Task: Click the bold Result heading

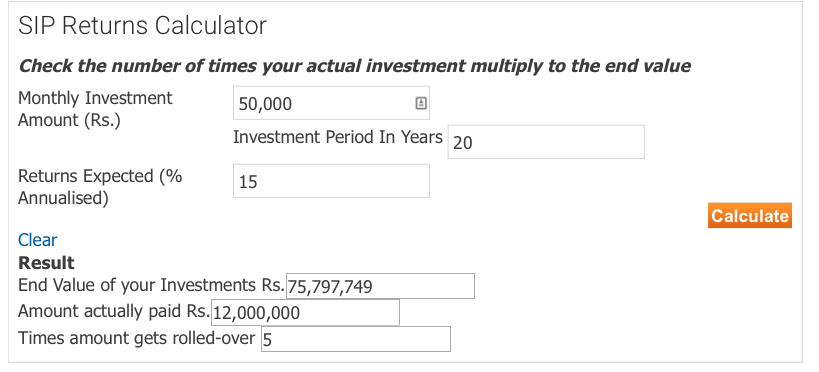Action: coord(46,262)
